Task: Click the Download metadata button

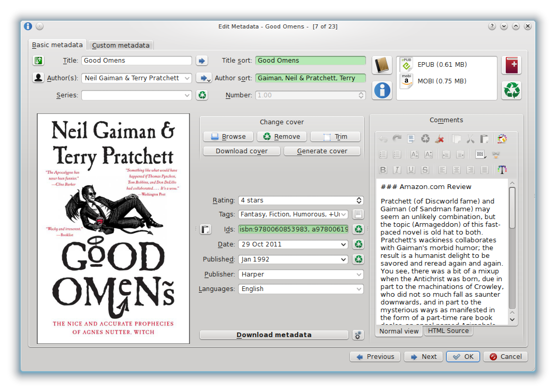Action: (274, 335)
